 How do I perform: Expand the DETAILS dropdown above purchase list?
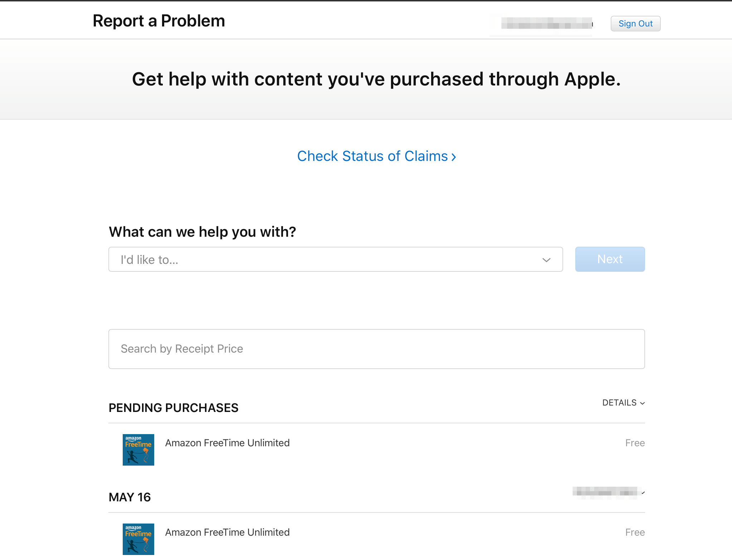point(623,403)
